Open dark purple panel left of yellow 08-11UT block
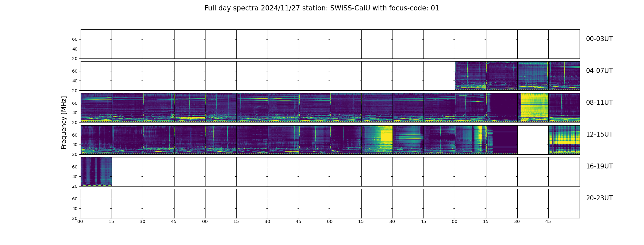The image size is (644, 245). pos(502,108)
